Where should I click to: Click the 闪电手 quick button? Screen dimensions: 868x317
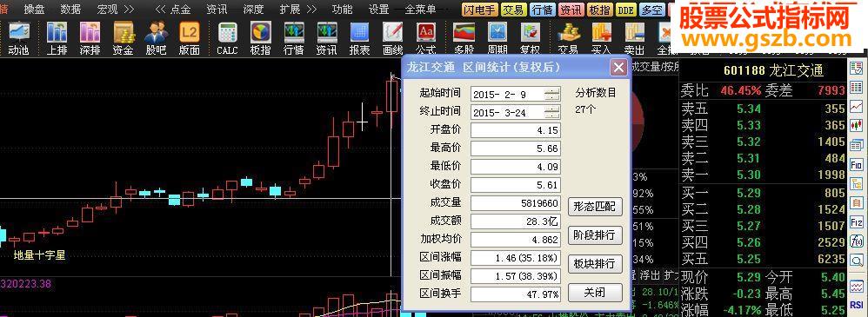tap(479, 10)
